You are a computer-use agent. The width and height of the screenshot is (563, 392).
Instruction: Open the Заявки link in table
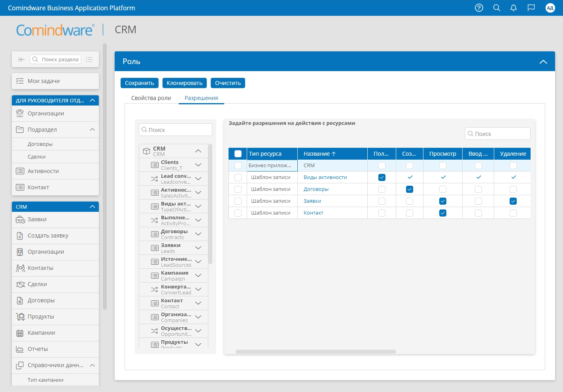[x=312, y=201]
